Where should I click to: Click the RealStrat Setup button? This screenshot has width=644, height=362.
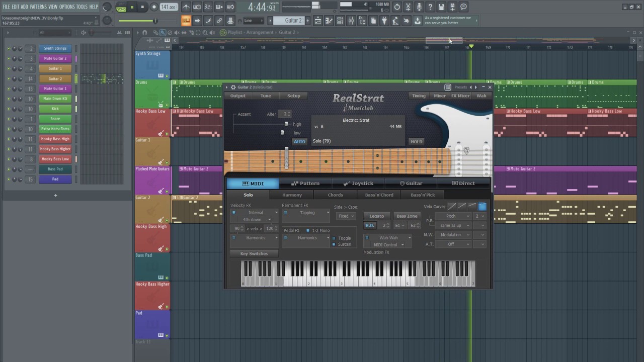[x=294, y=96]
